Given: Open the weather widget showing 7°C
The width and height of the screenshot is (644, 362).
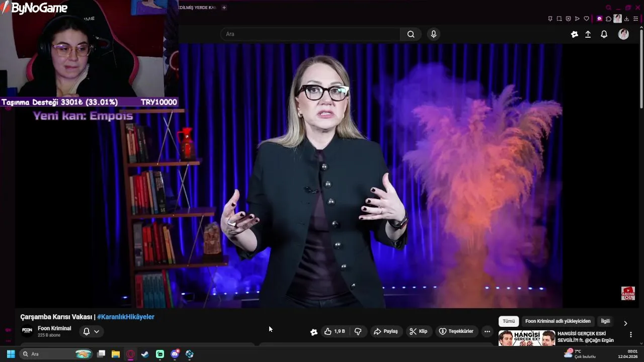Looking at the screenshot, I should click(x=580, y=354).
